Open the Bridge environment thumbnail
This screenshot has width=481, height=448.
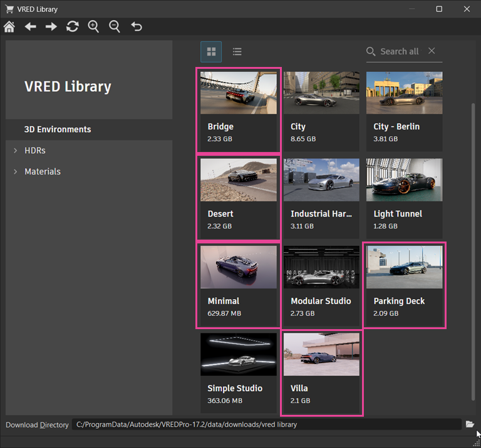(239, 93)
